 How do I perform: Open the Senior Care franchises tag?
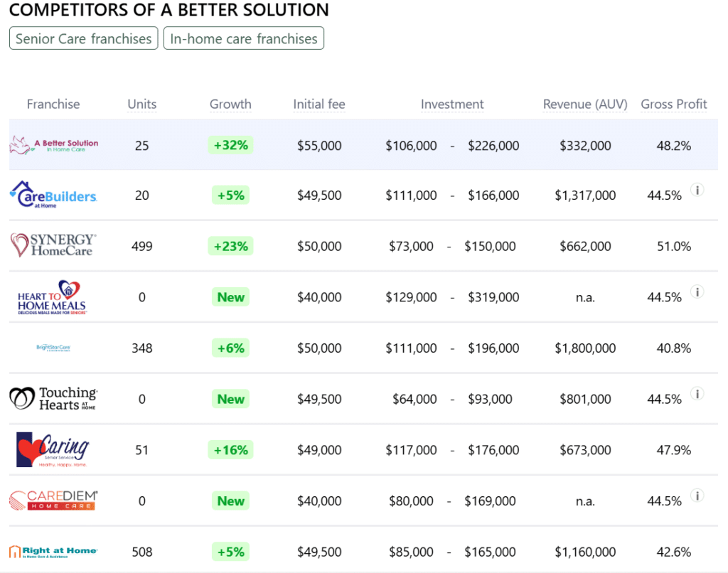(x=84, y=38)
